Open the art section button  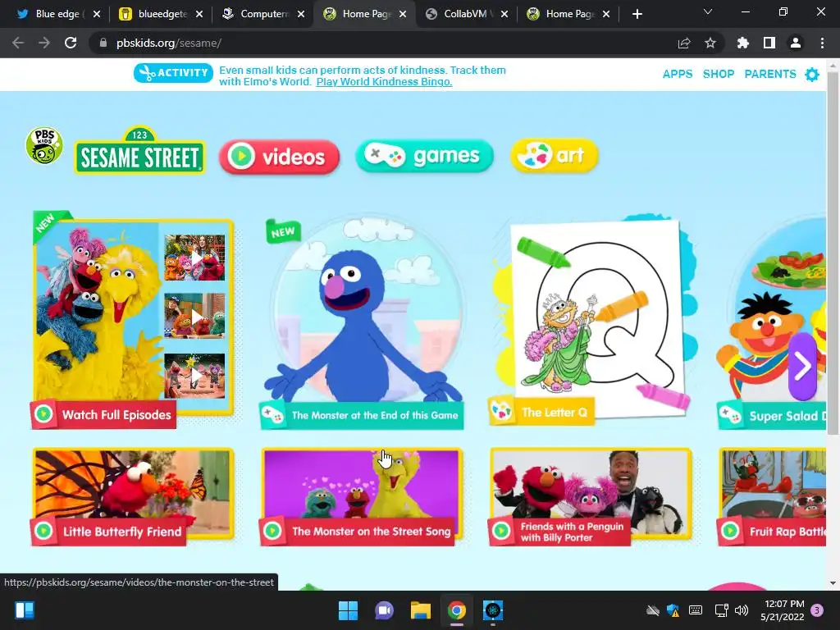(554, 155)
